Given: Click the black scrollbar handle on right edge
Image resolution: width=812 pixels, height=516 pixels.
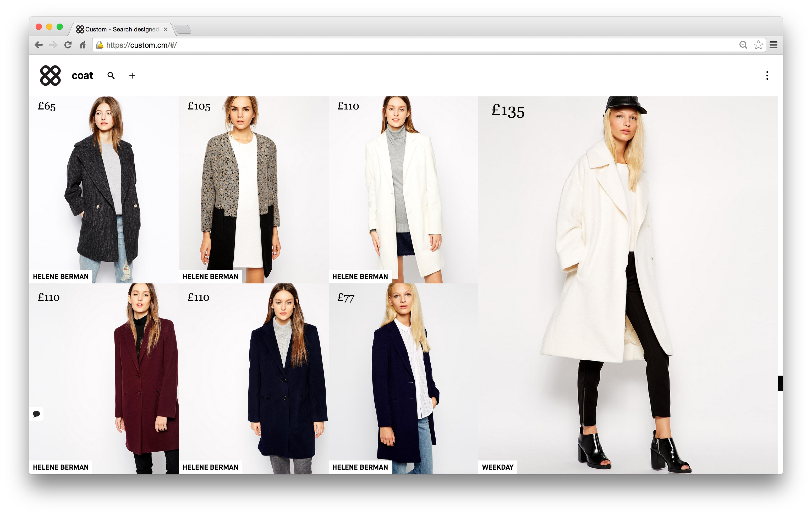Looking at the screenshot, I should pyautogui.click(x=780, y=383).
